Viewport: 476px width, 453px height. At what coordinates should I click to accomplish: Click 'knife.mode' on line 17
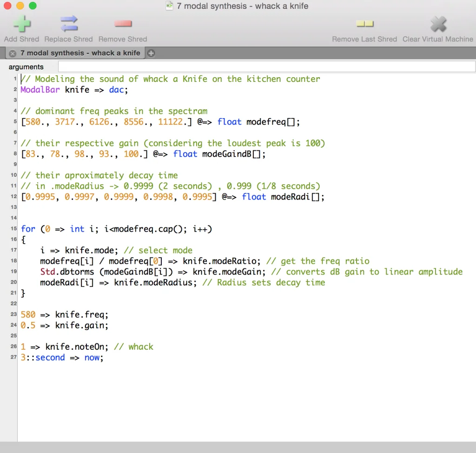(x=89, y=250)
